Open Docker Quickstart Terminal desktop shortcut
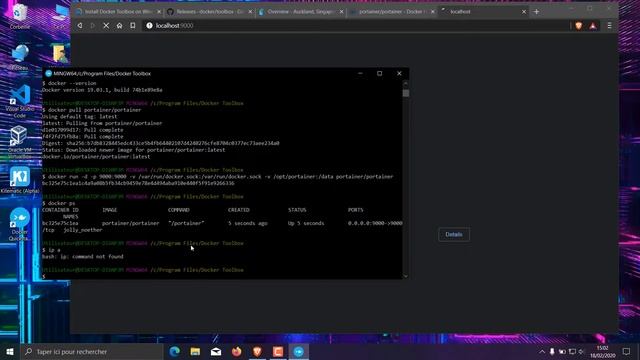The image size is (640, 360). [x=20, y=224]
